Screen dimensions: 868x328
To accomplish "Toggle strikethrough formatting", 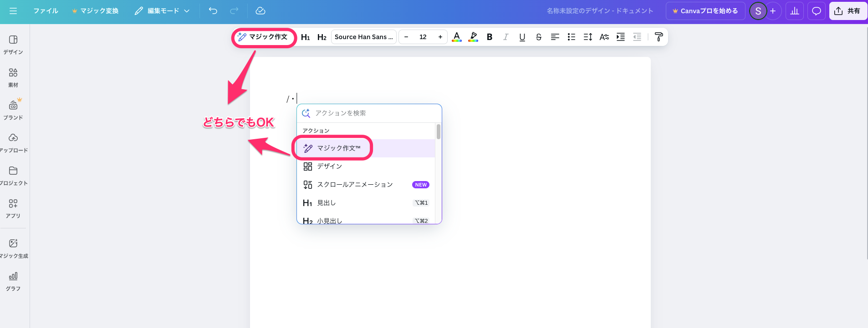I will (539, 37).
